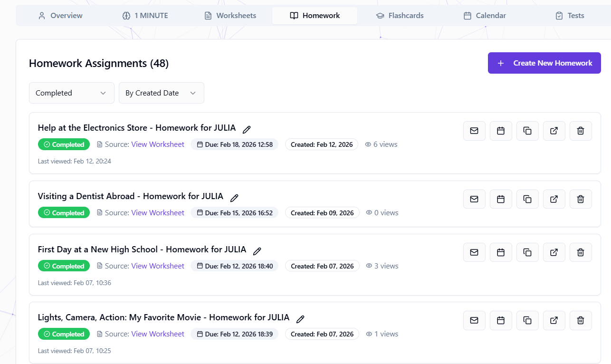Delete the Electronics Store homework

click(581, 131)
